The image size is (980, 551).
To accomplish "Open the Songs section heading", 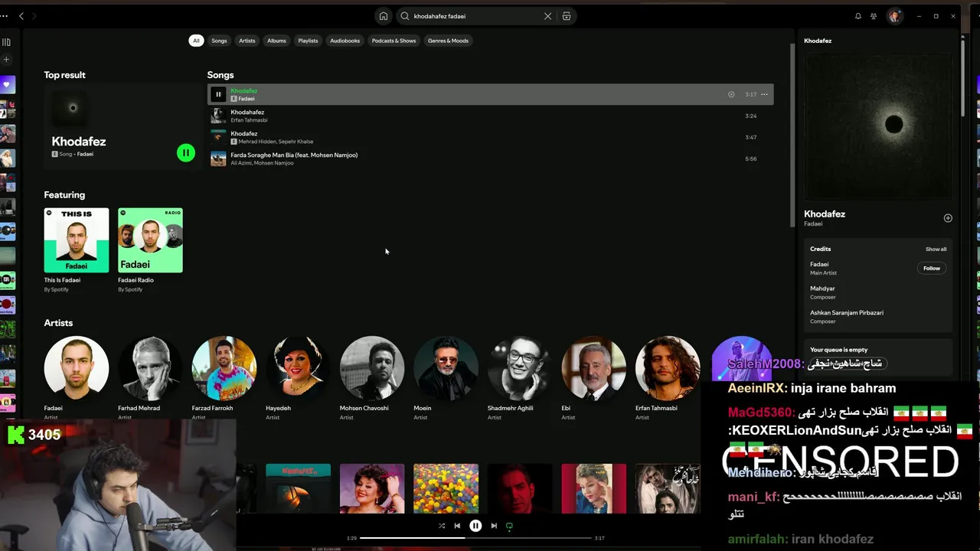I will pos(220,75).
